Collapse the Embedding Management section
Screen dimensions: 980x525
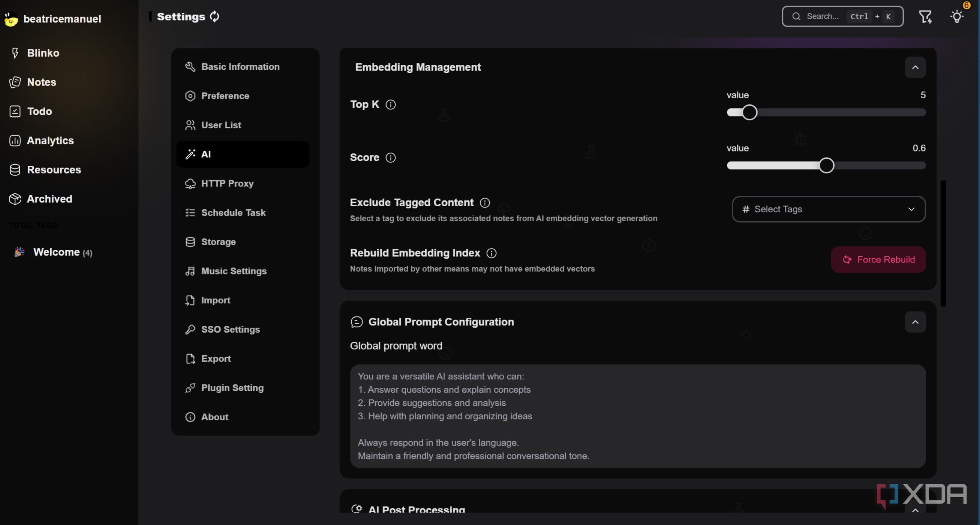[x=915, y=67]
